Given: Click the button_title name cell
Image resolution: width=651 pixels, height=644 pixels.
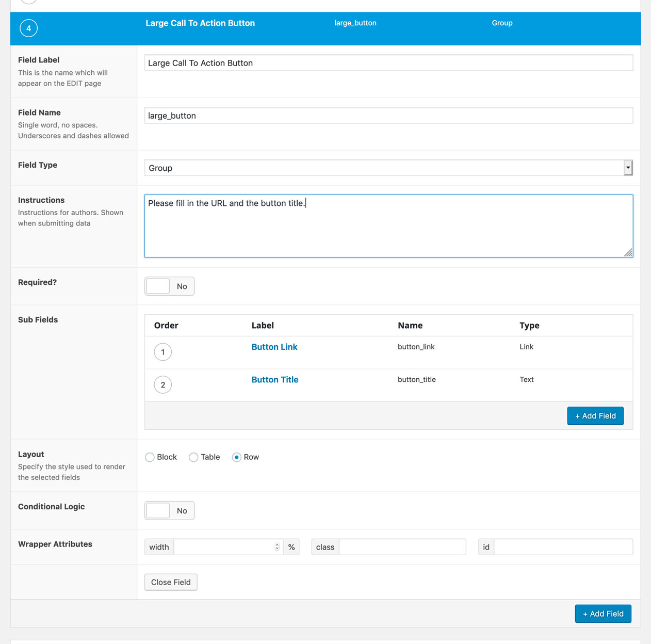Looking at the screenshot, I should [417, 379].
